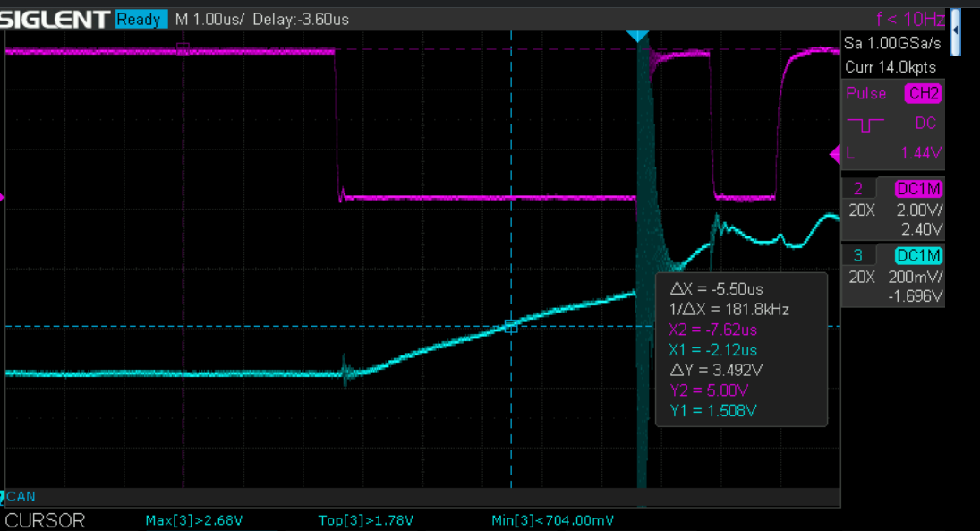Click the Ready acquisition status indicator
This screenshot has width=980, height=531.
click(140, 19)
